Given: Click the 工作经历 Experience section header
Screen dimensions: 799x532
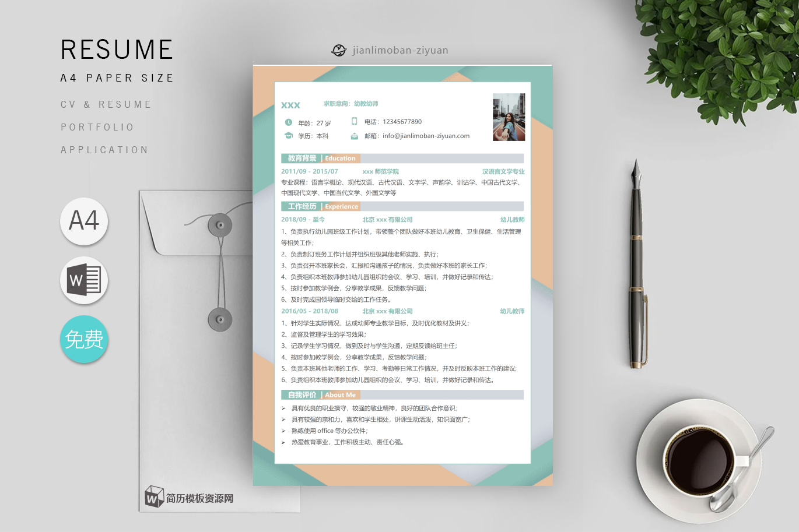Looking at the screenshot, I should coord(402,206).
